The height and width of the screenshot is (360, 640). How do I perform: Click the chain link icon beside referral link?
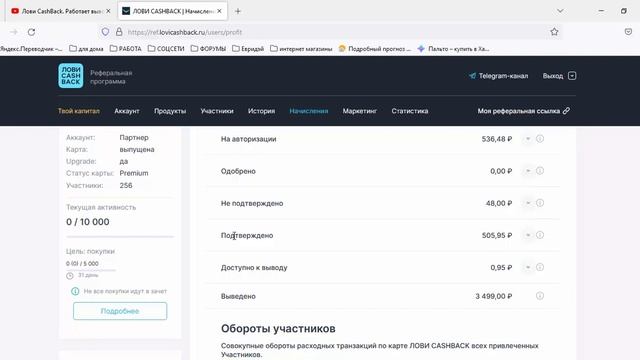[x=566, y=111]
